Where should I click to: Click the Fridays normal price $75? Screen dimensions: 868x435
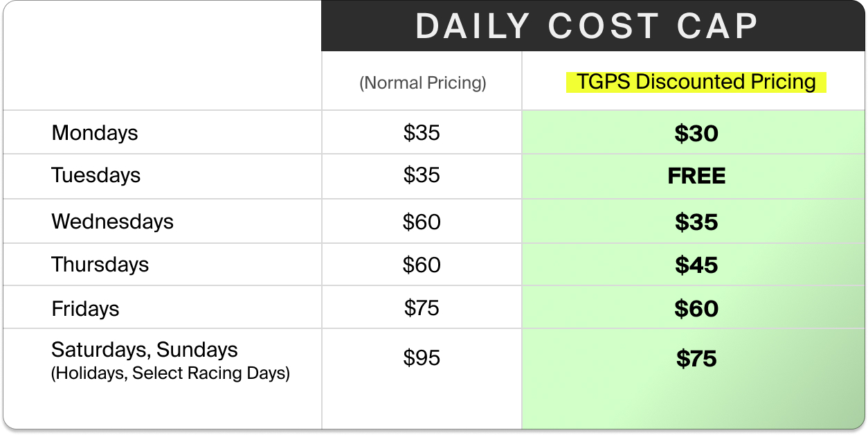422,308
